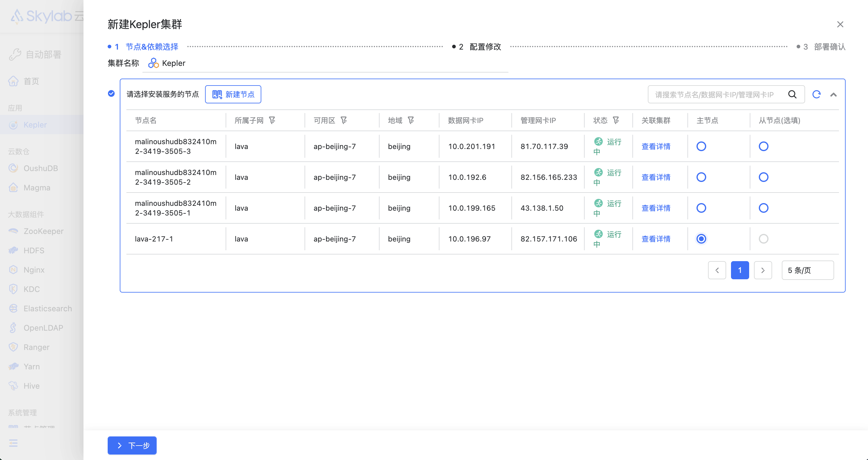The image size is (868, 460).
Task: Click 主节点 radio for lava-217-1
Action: tap(701, 239)
